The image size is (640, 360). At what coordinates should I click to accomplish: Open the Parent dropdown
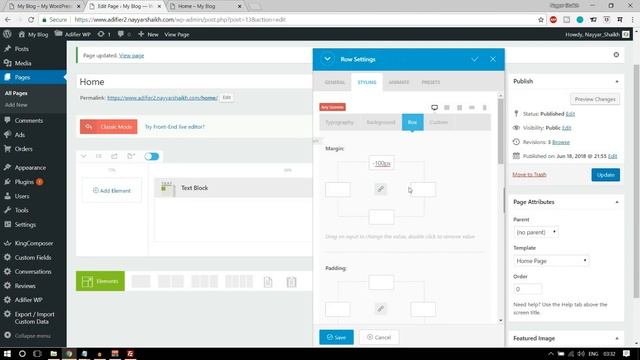[536, 232]
